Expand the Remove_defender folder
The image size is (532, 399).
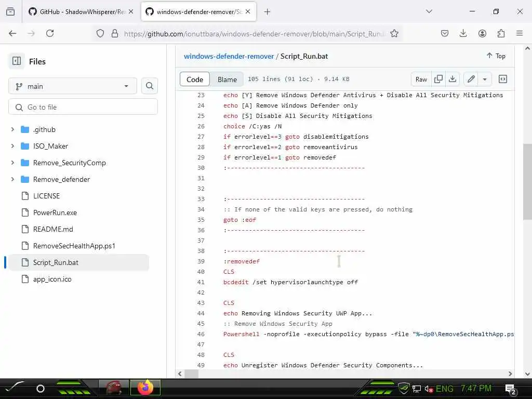tap(12, 179)
